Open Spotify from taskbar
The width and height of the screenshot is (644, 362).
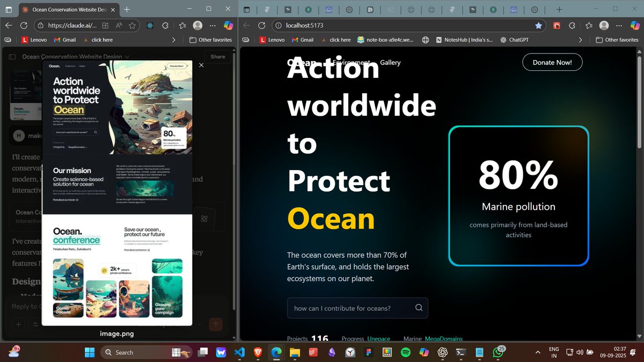point(406,352)
